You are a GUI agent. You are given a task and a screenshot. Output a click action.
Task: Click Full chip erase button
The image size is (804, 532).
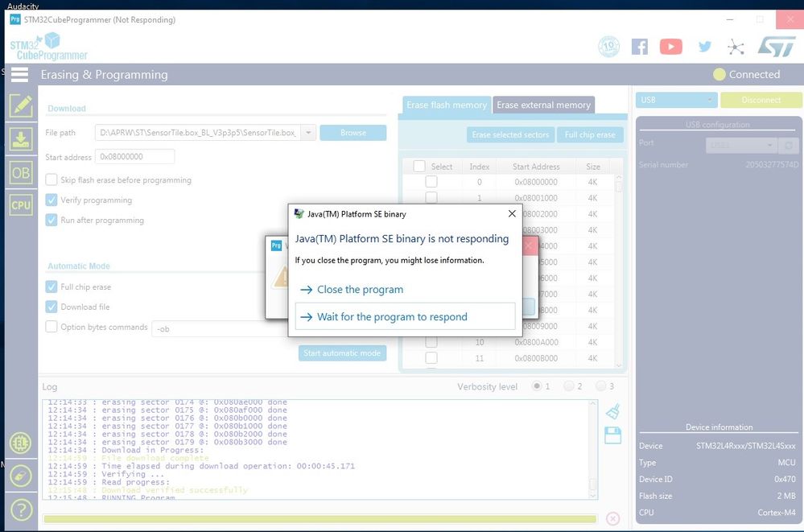590,134
